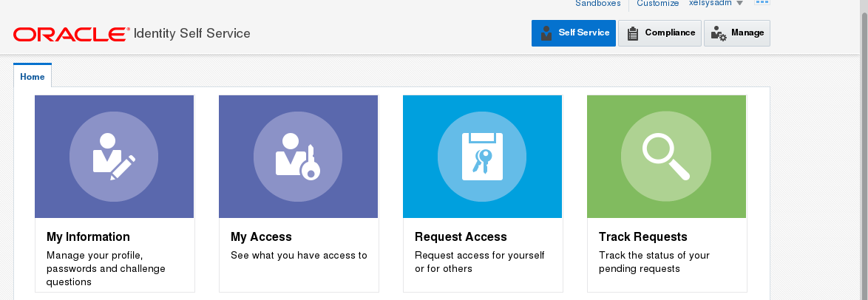
Task: Click the Customize link
Action: (657, 4)
